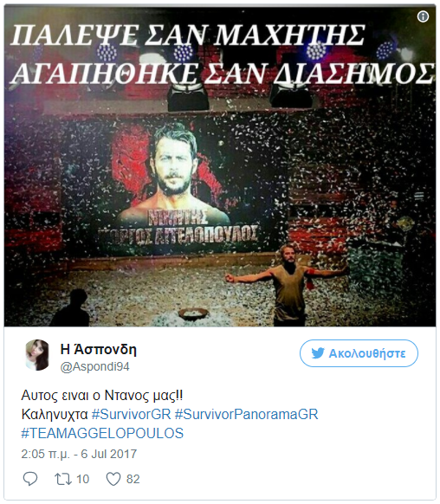Image resolution: width=440 pixels, height=504 pixels.
Task: Click the caption ΠΑΛΕΨΕ ΣΑΝ ΜΑΧΗΤΗΣ on image
Action: (x=188, y=35)
